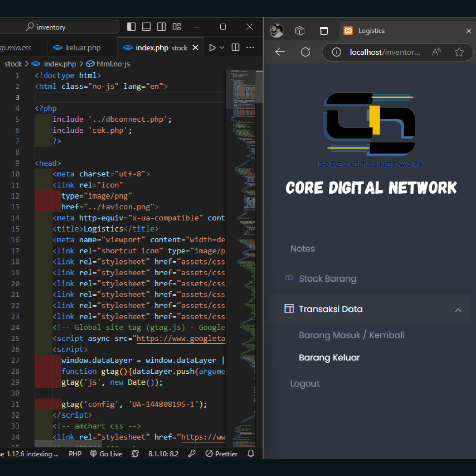Click line number 12 gutter
This screenshot has height=476, width=476.
[x=15, y=196]
